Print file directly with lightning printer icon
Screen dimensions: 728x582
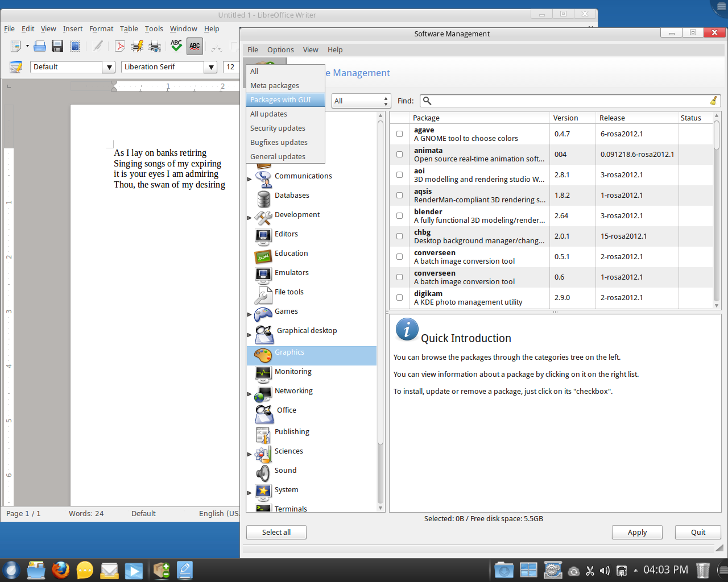pyautogui.click(x=137, y=47)
